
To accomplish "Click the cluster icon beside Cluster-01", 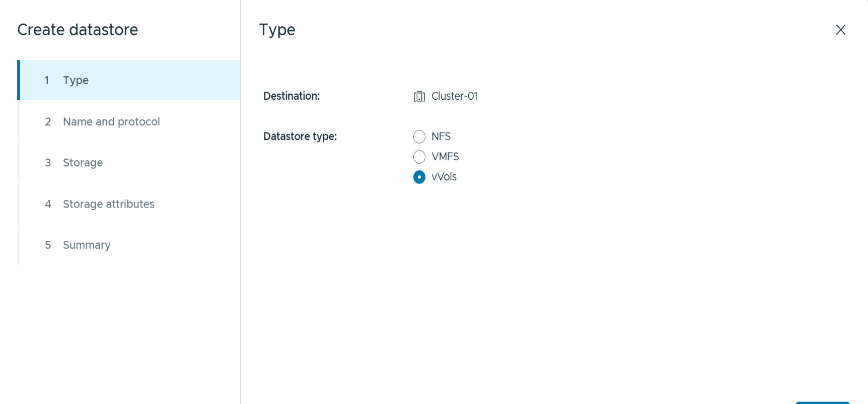I will (x=419, y=96).
